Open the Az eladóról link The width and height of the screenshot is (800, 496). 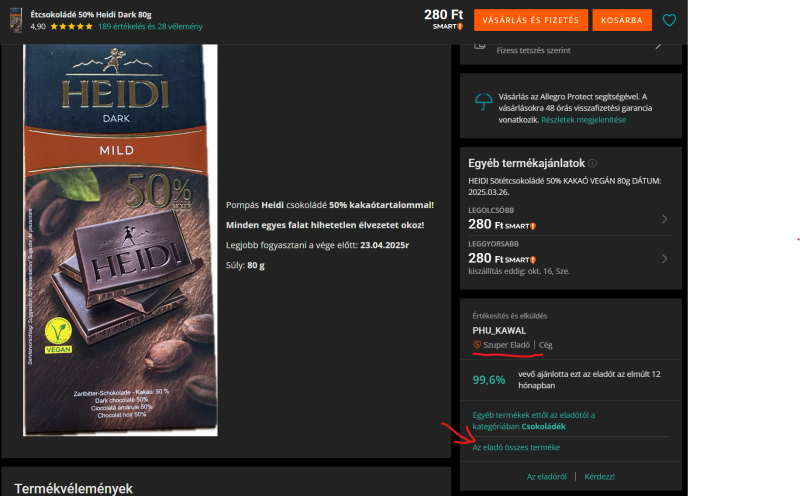pos(546,477)
